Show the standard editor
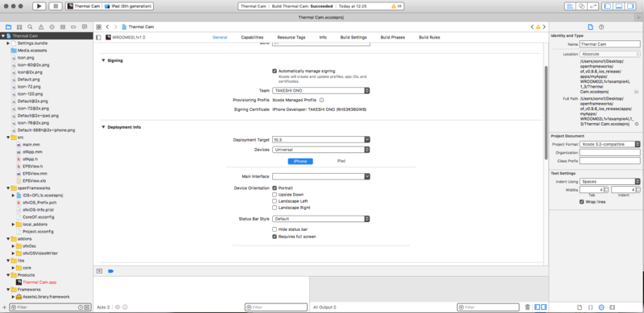 coord(570,6)
